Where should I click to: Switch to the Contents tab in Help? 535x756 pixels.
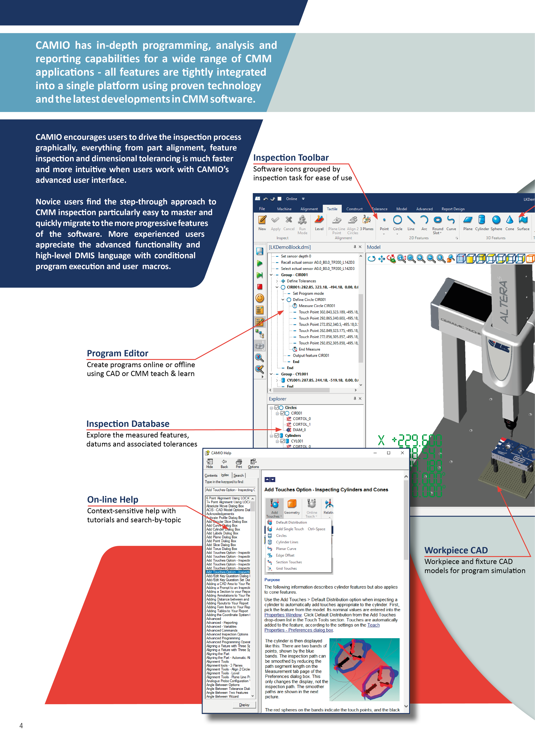(211, 475)
